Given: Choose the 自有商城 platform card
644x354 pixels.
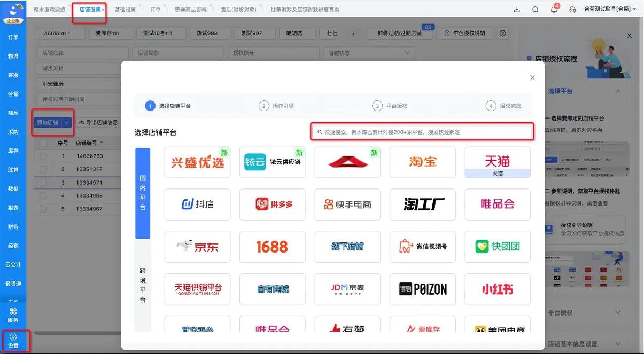Looking at the screenshot, I should point(273,289).
